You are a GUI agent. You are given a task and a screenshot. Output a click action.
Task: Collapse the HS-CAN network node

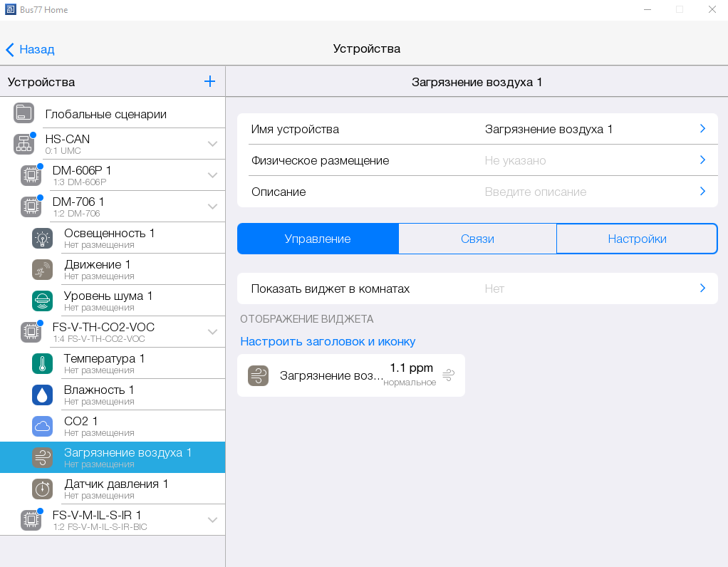pos(212,144)
